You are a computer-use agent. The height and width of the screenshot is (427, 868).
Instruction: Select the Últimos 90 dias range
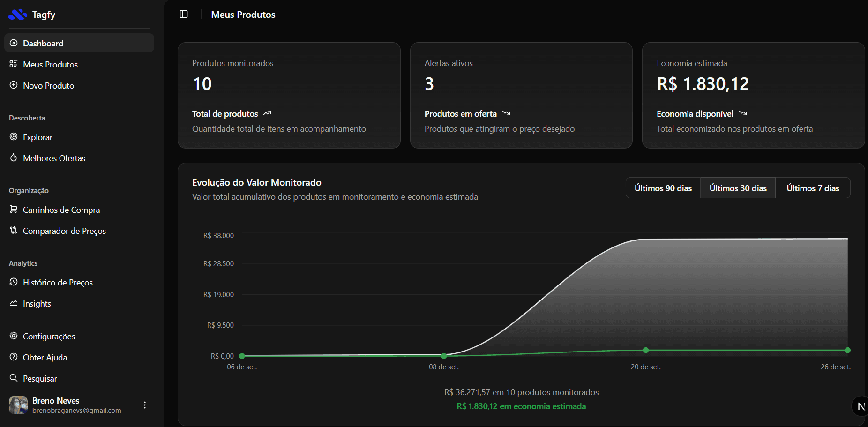point(663,188)
